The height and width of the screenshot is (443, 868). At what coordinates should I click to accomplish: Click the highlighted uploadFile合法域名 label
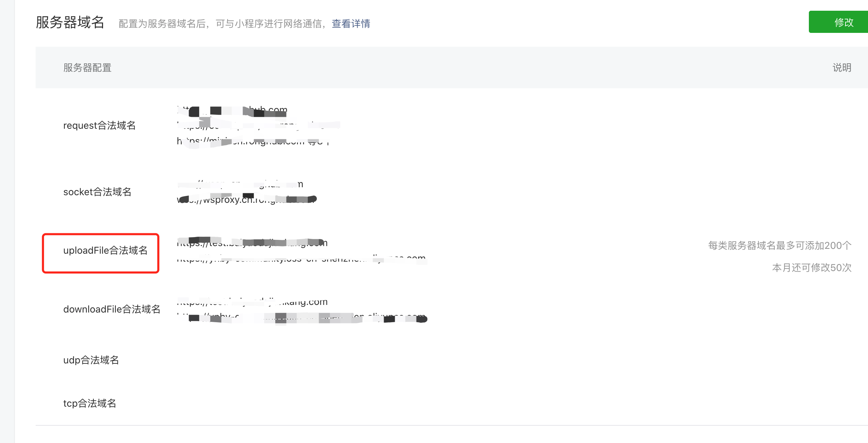click(x=105, y=250)
